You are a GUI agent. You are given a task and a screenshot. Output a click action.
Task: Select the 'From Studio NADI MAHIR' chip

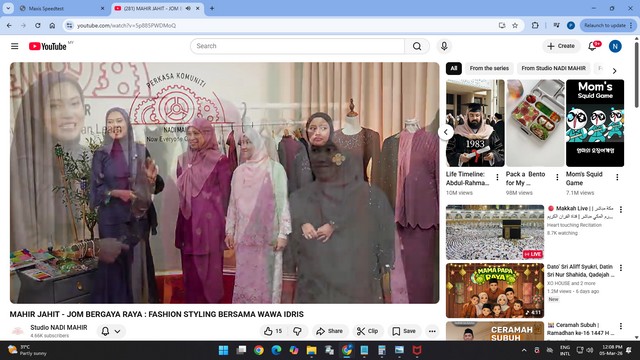(553, 68)
